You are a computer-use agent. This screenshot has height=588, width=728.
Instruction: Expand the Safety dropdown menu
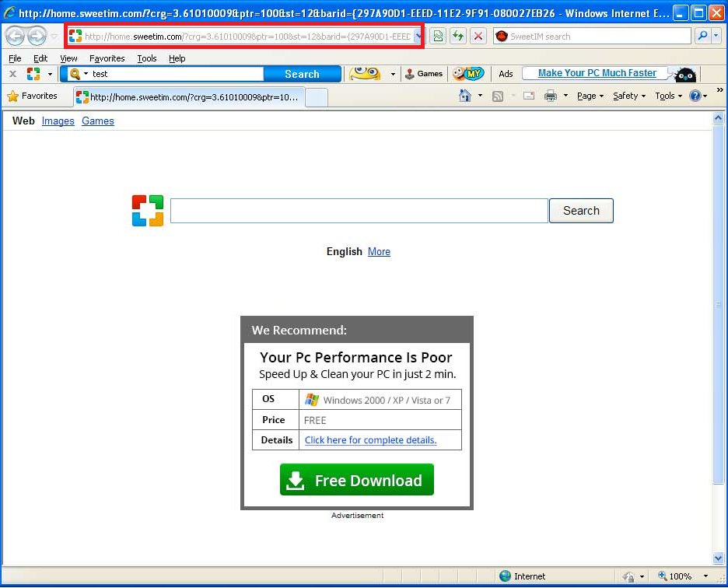[x=628, y=96]
